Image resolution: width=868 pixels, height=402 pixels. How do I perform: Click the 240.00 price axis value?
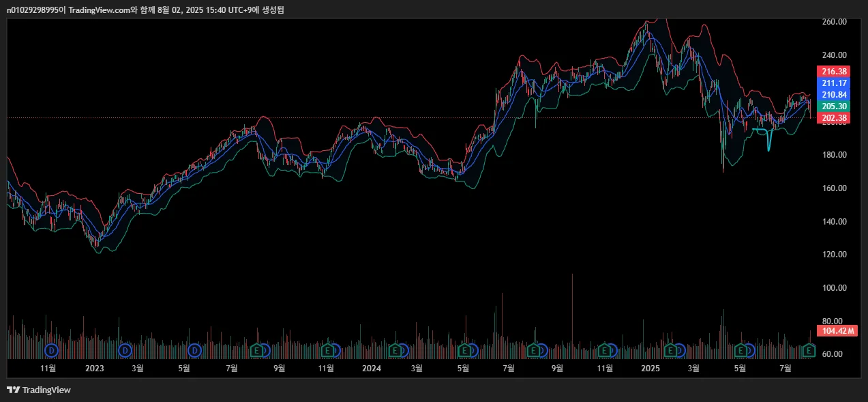coord(834,55)
